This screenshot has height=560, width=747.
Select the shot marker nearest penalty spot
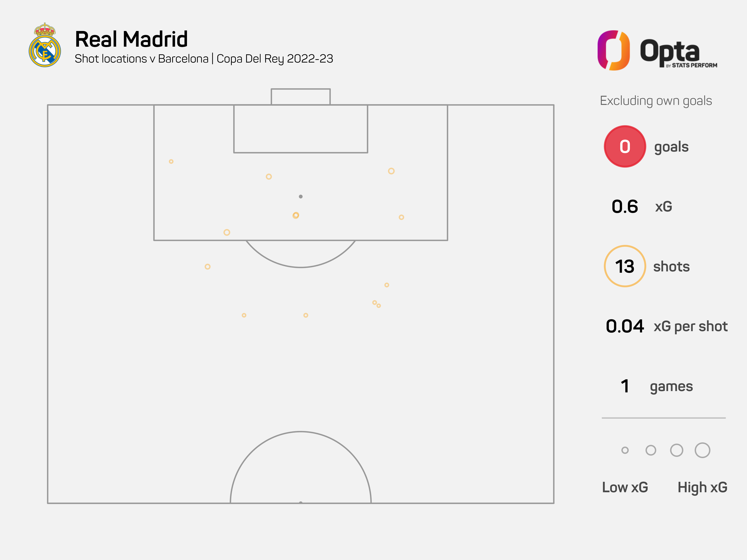click(296, 215)
